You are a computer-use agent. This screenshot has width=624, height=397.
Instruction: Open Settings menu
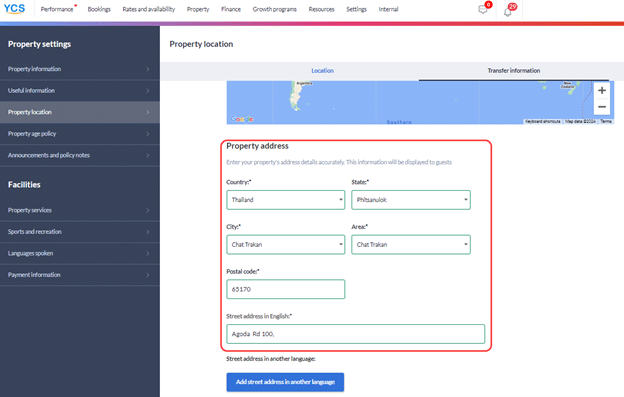click(x=356, y=9)
